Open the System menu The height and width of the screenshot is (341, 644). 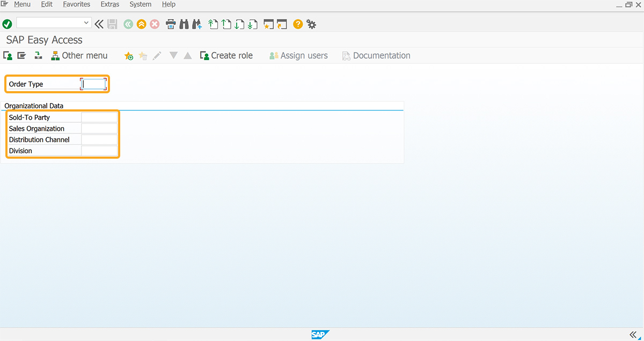(141, 4)
